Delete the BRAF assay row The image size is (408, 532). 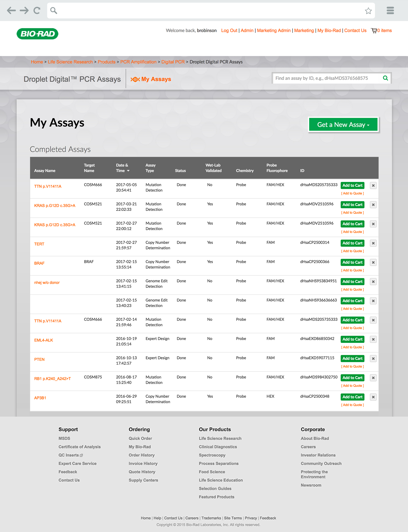click(x=373, y=262)
